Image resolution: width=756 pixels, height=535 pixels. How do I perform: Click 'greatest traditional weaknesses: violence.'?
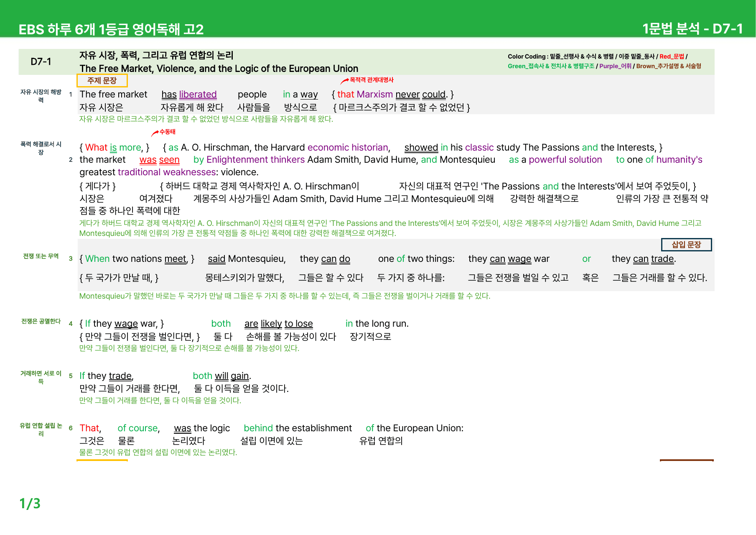pyautogui.click(x=169, y=172)
